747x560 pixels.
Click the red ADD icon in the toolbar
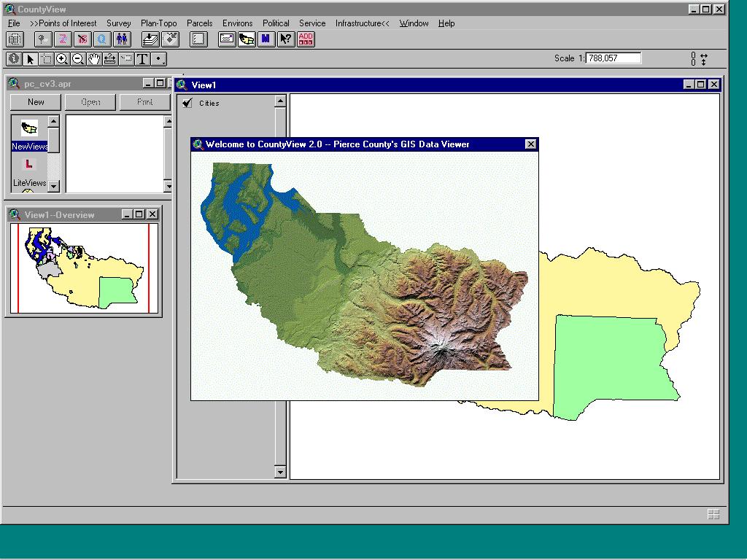[x=306, y=39]
